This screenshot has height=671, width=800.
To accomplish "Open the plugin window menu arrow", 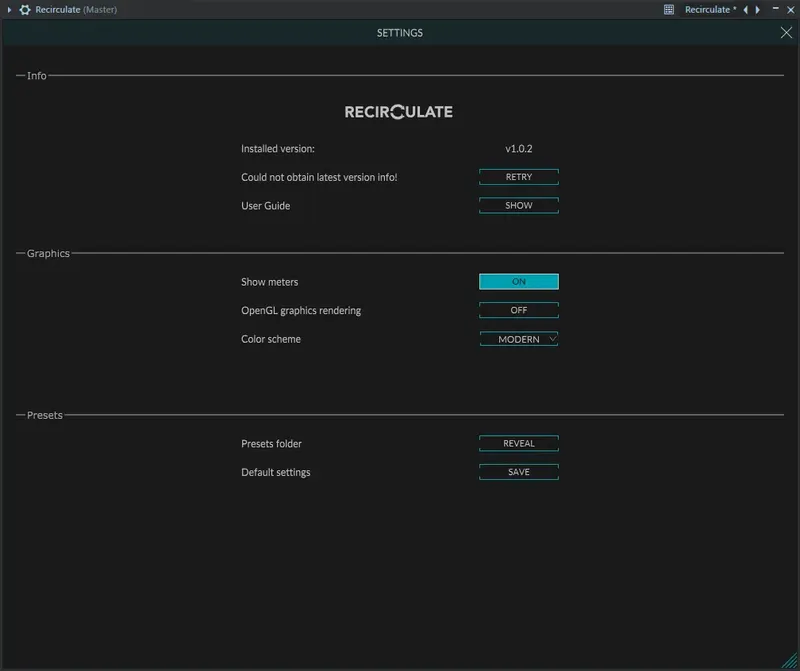I will (9, 10).
